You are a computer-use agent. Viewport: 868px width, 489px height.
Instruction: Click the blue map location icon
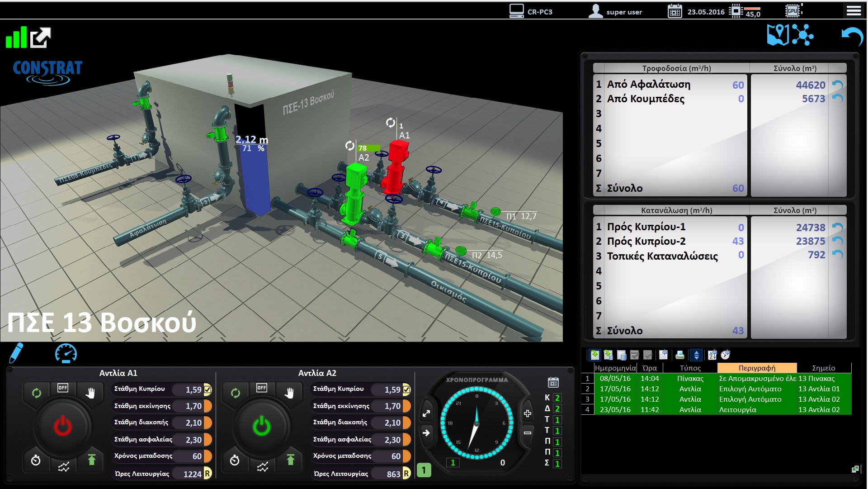[778, 35]
